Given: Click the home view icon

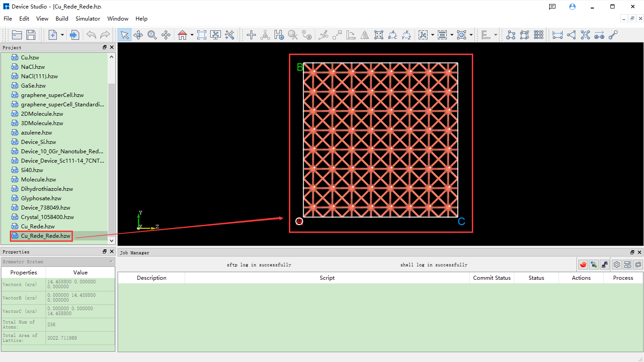Looking at the screenshot, I should pos(182,34).
